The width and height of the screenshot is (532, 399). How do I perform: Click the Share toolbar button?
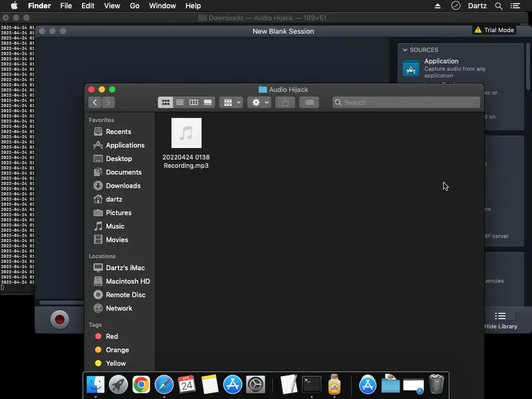(285, 102)
